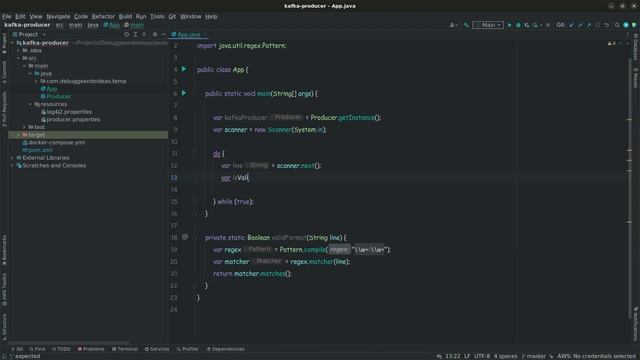Open the Profiler tool window

(x=187, y=349)
